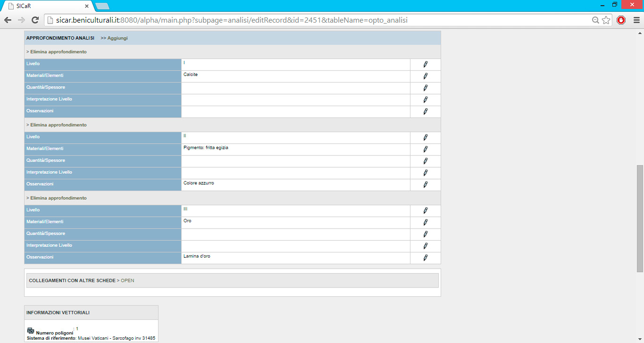Image resolution: width=644 pixels, height=343 pixels.
Task: Edit the Livello value "II" with its pencil
Action: [425, 138]
